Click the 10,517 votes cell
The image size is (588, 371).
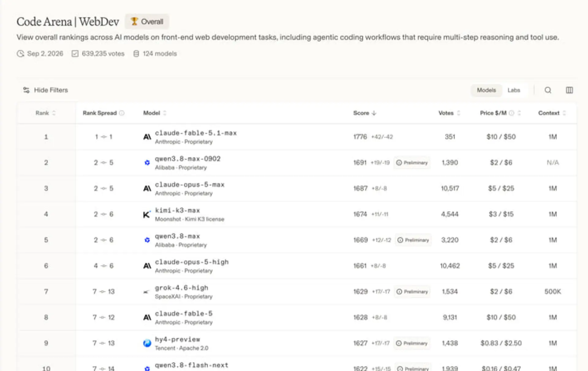coord(450,188)
